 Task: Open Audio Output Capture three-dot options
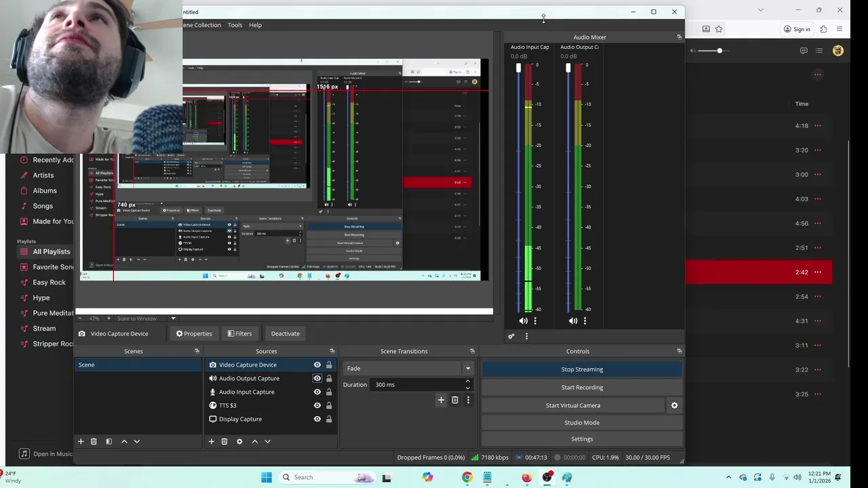pos(585,321)
